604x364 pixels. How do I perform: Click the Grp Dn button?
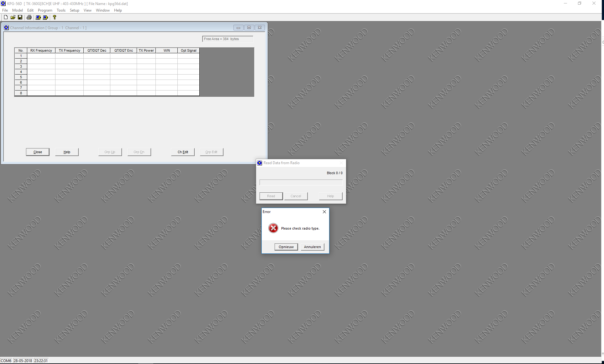(139, 152)
